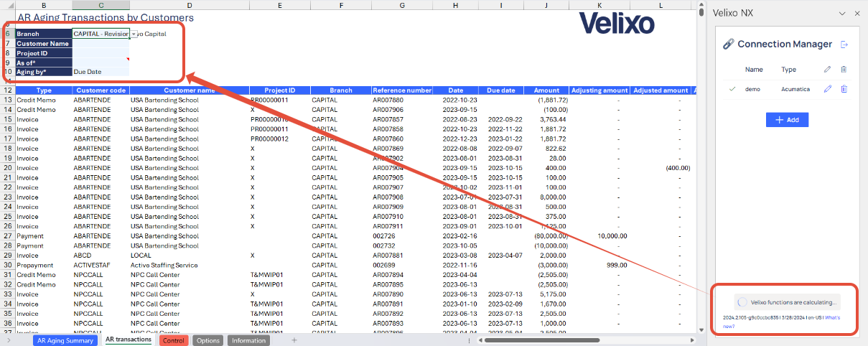Viewport: 868px width, 346px height.
Task: Close the Velixo NX task pane
Action: (x=857, y=13)
